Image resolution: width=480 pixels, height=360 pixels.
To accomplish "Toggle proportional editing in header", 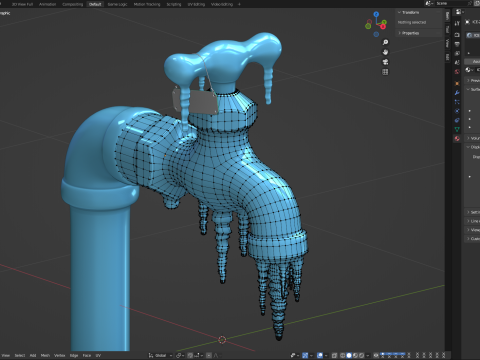I will [209, 356].
